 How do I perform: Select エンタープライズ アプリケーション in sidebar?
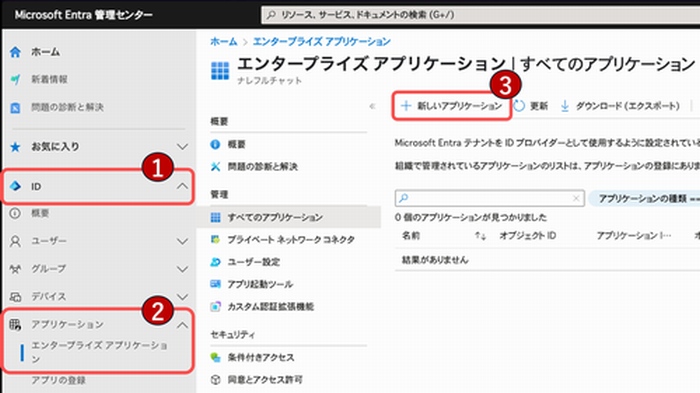(99, 352)
